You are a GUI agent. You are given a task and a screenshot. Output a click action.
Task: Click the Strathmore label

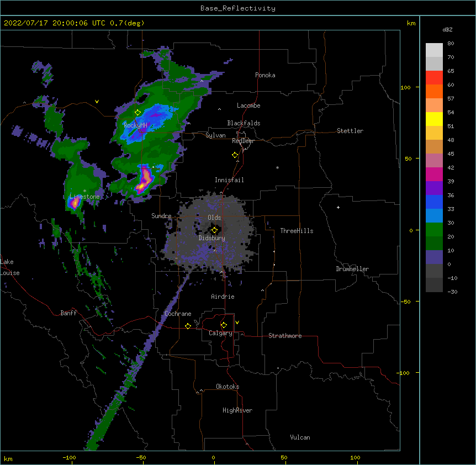(x=285, y=336)
